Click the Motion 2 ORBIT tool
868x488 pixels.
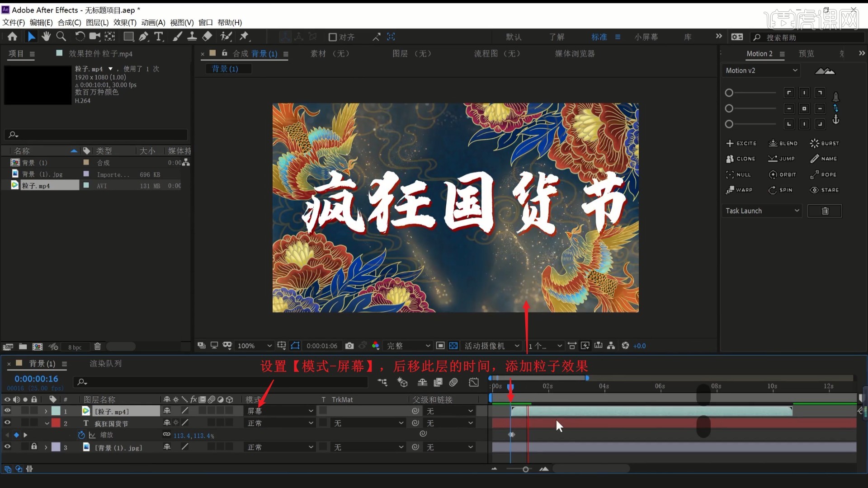click(782, 174)
